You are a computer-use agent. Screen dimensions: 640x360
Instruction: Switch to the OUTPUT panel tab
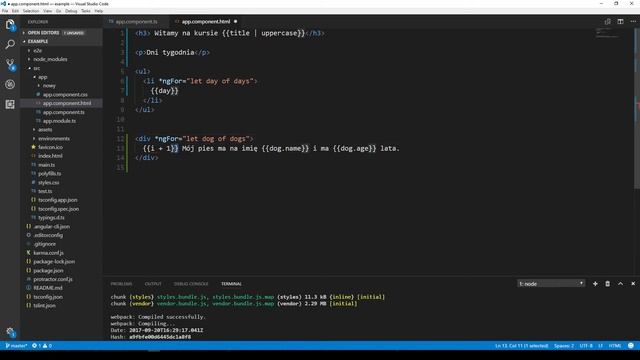[153, 284]
